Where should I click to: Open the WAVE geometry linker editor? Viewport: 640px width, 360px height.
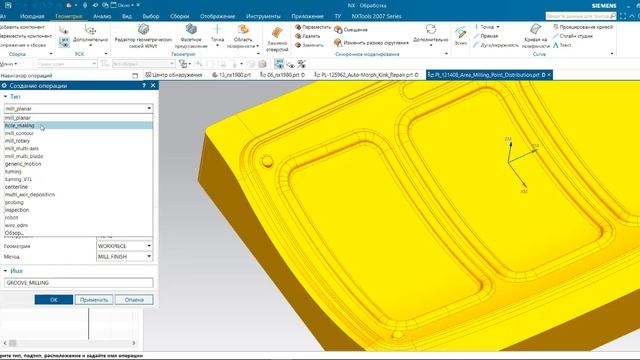coord(143,36)
